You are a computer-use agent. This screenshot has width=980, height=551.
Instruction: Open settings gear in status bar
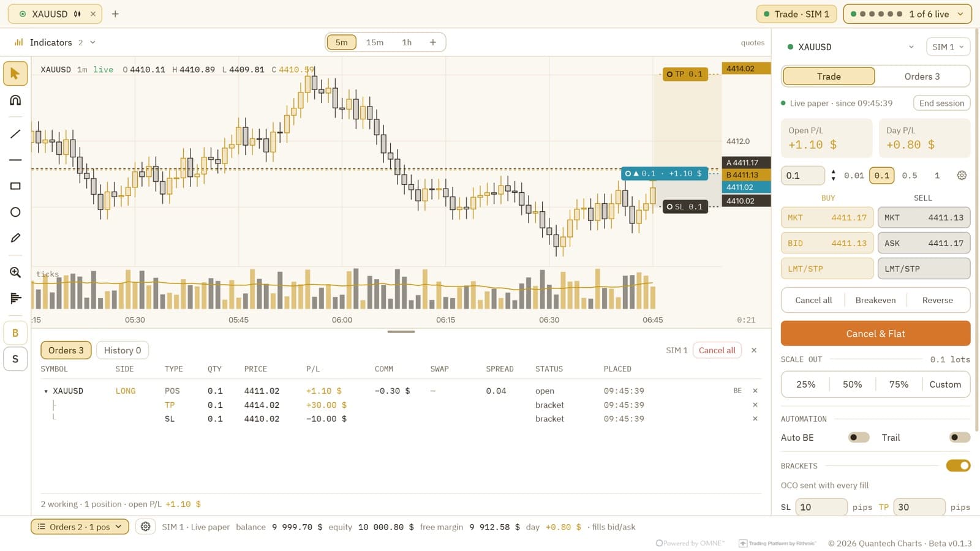tap(145, 527)
